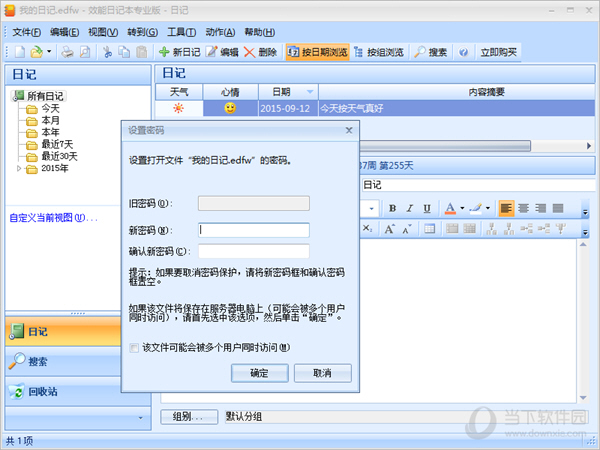Click smiley mood icon in diary row

[230, 108]
